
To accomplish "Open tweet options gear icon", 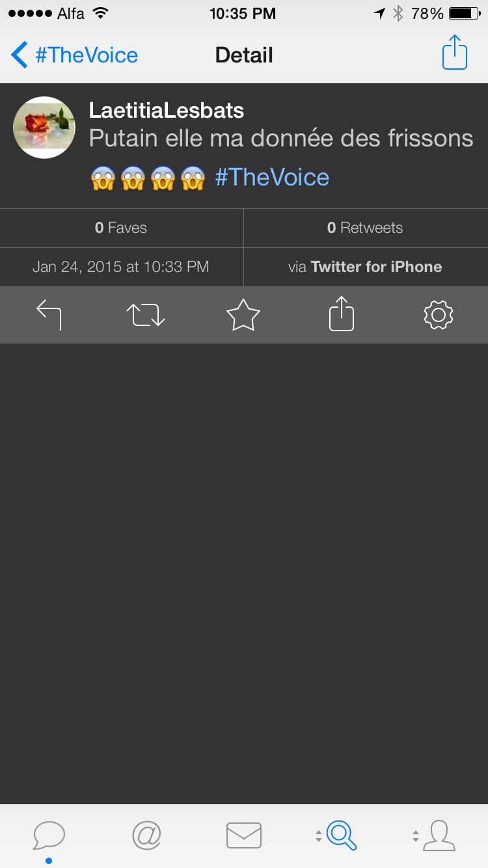I will [x=439, y=315].
